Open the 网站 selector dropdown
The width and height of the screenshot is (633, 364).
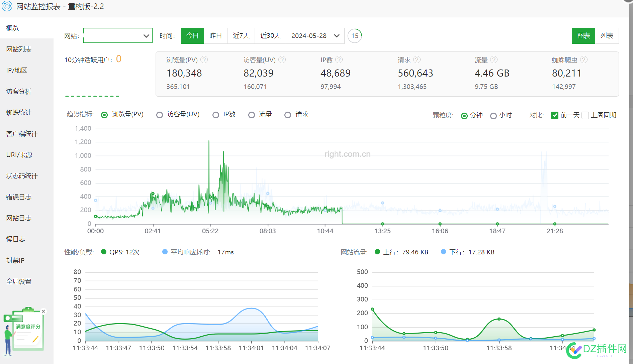coord(118,35)
